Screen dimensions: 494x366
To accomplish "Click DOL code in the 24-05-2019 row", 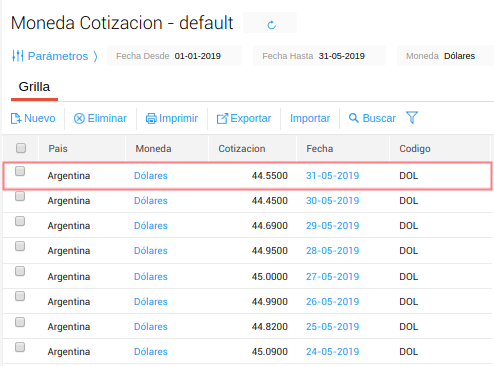I will click(x=408, y=352).
